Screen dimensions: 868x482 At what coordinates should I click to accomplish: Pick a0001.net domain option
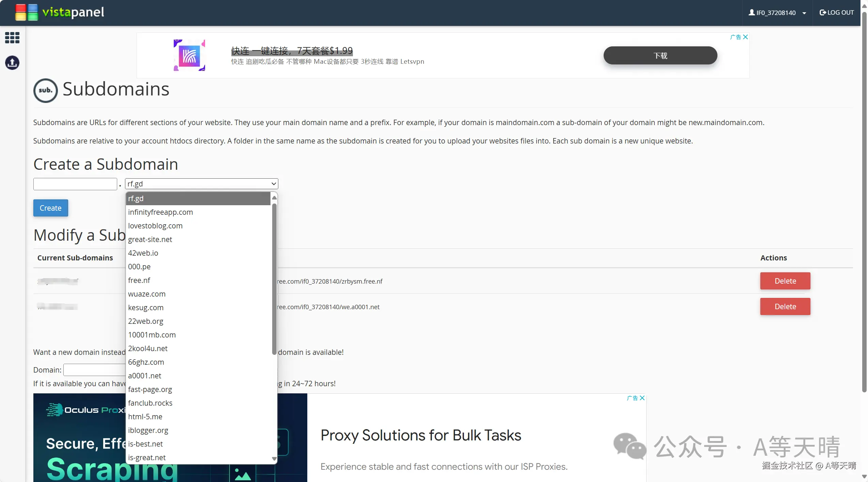[144, 376]
